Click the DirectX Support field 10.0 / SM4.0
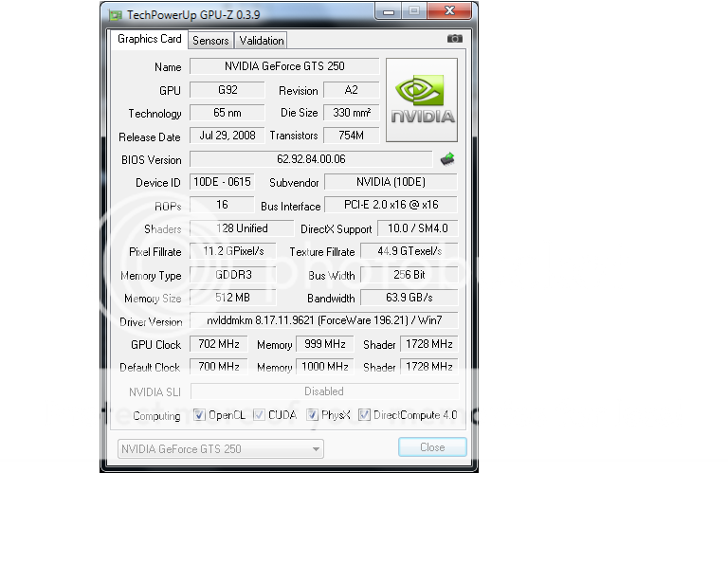 418,228
